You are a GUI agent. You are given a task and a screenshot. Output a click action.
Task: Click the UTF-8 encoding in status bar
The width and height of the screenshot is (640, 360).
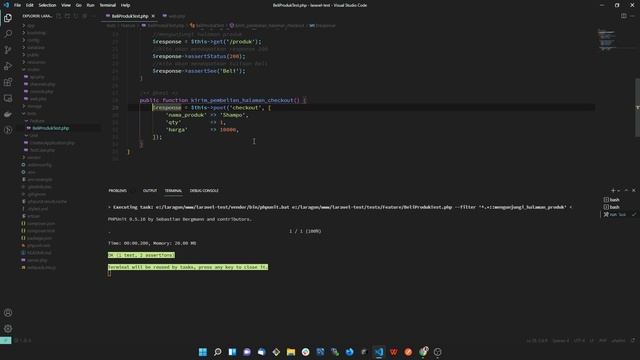579,340
